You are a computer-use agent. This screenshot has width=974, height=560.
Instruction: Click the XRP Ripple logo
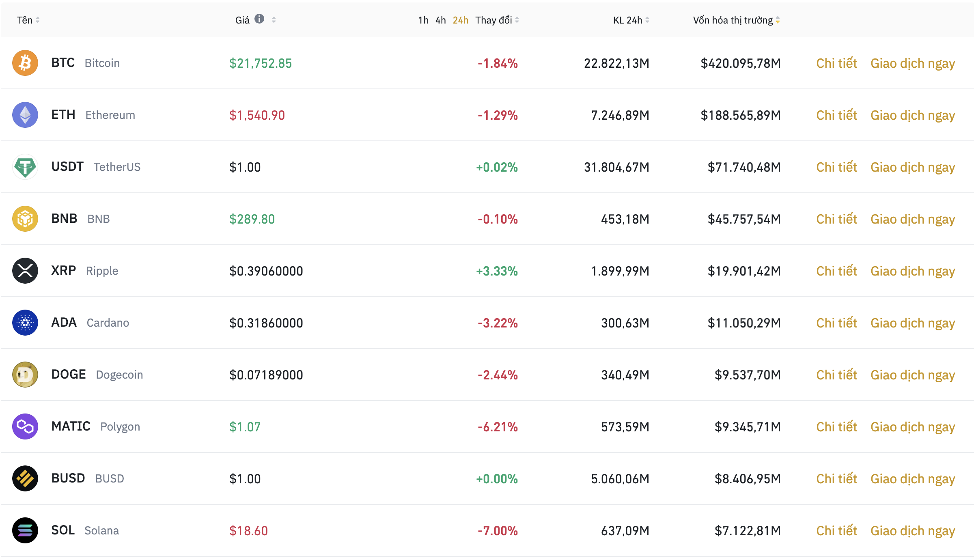pyautogui.click(x=25, y=271)
